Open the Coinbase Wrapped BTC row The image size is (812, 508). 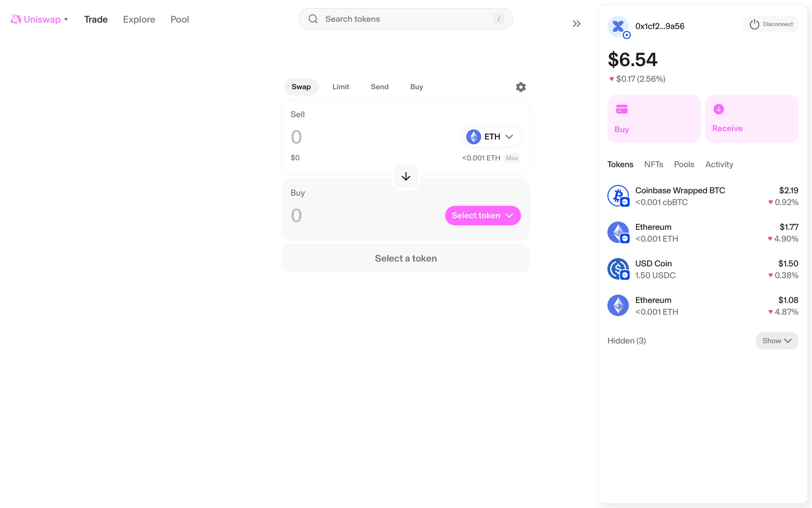[x=703, y=196]
